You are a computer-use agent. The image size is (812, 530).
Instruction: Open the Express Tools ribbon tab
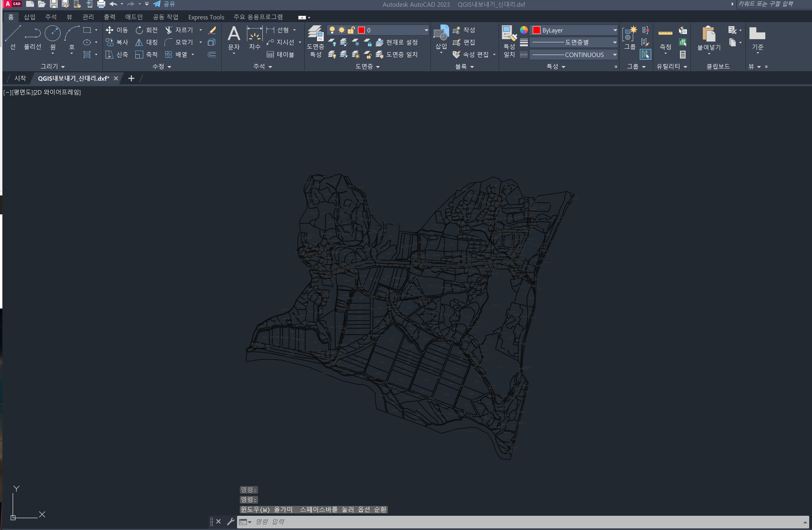coord(206,17)
